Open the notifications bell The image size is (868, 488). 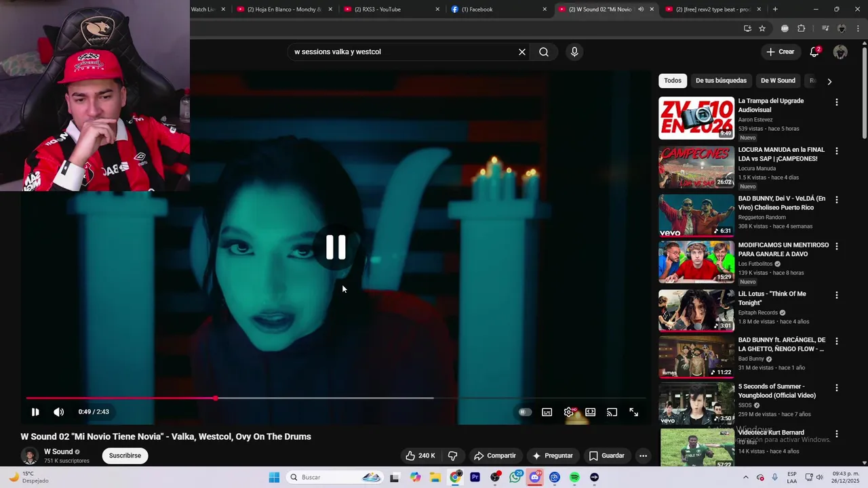click(x=814, y=52)
